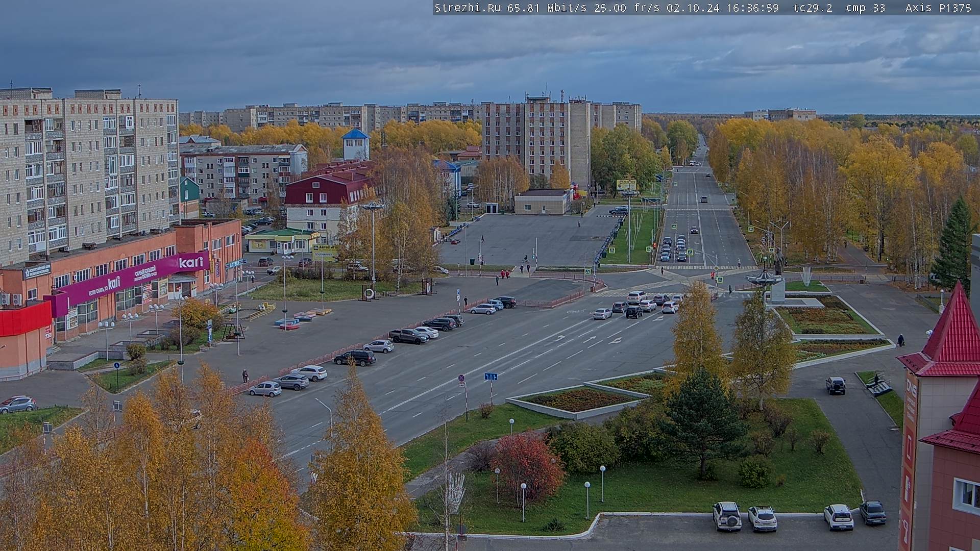The height and width of the screenshot is (551, 980).
Task: Click the tc29.2 overlay value
Action: [813, 8]
